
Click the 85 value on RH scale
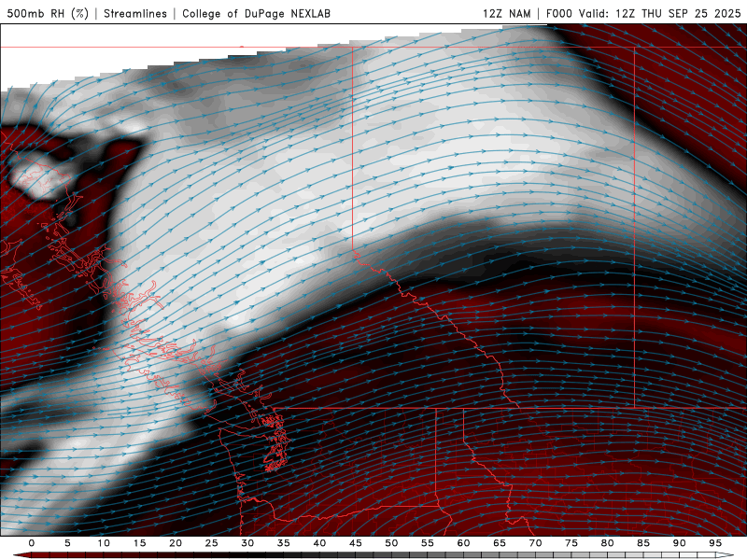pyautogui.click(x=643, y=543)
